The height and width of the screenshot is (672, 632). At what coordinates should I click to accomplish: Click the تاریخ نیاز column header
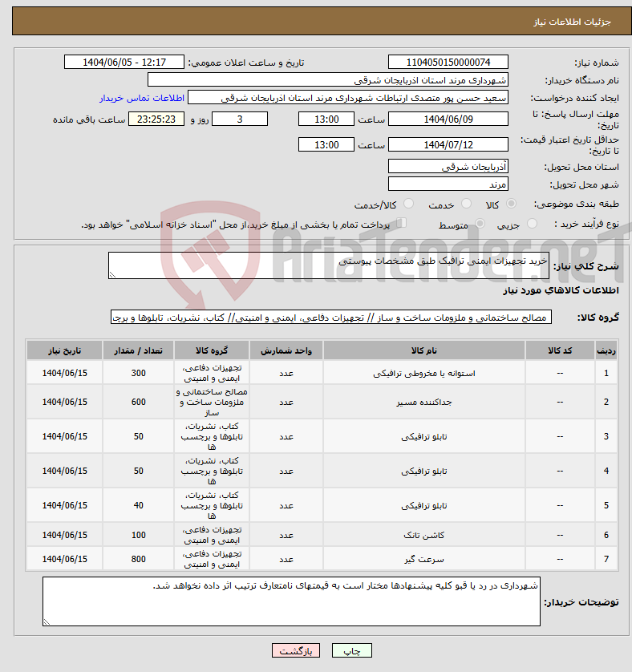(x=64, y=350)
